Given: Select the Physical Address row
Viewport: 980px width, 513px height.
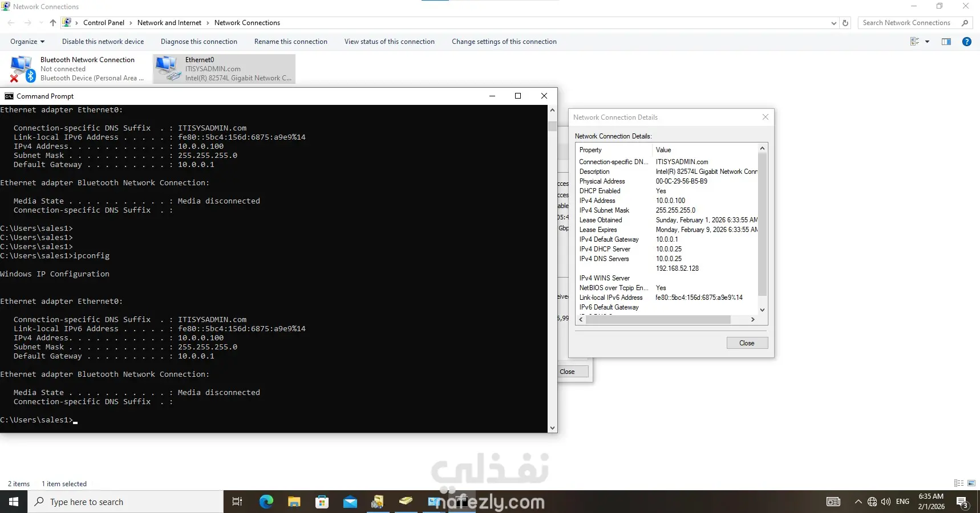Looking at the screenshot, I should (x=667, y=181).
